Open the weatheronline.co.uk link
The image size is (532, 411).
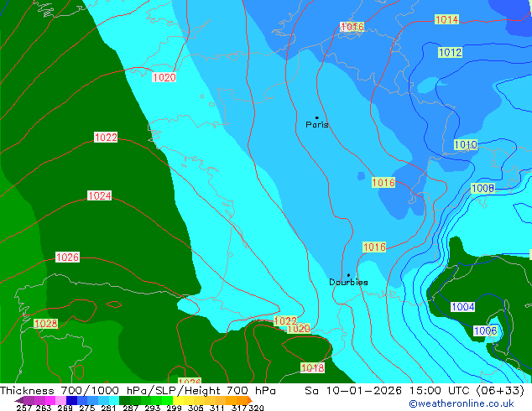click(x=462, y=403)
